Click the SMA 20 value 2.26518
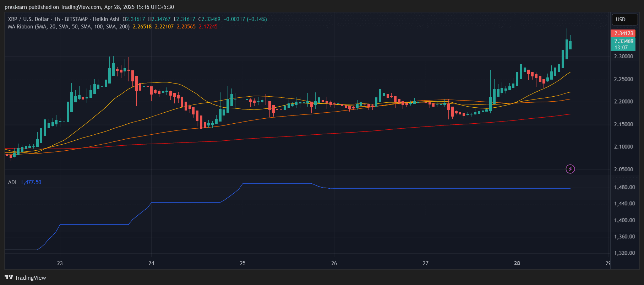 [142, 27]
